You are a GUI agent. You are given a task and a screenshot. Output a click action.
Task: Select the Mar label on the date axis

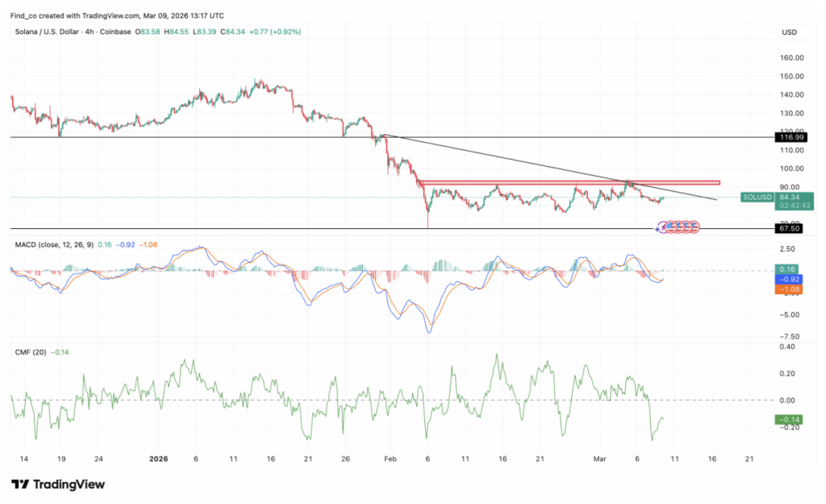[x=599, y=458]
